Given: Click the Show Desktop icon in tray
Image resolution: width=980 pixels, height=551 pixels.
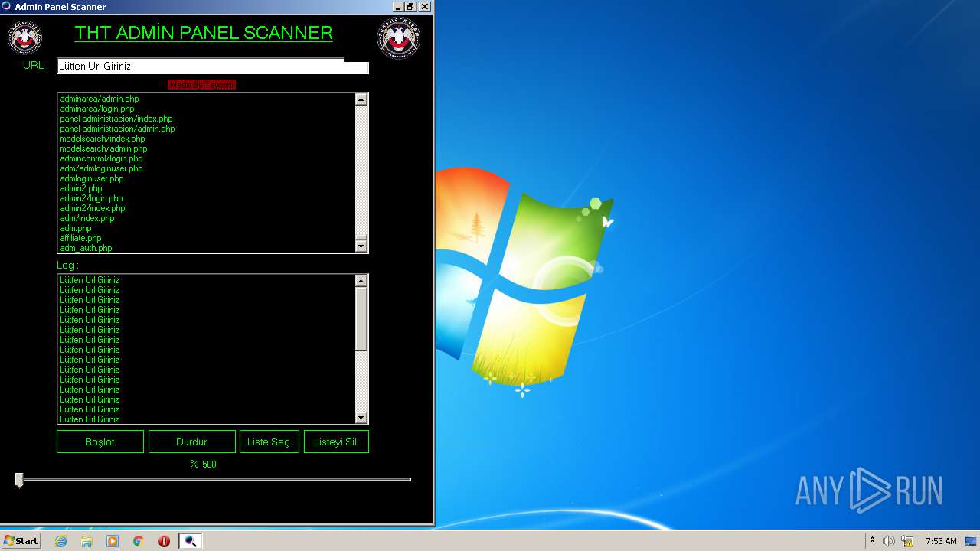Looking at the screenshot, I should click(x=972, y=541).
